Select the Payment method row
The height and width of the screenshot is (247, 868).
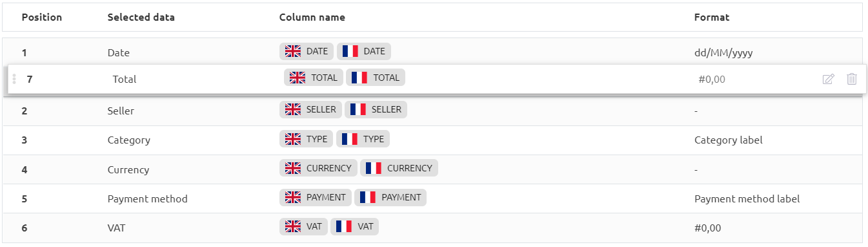pos(432,199)
